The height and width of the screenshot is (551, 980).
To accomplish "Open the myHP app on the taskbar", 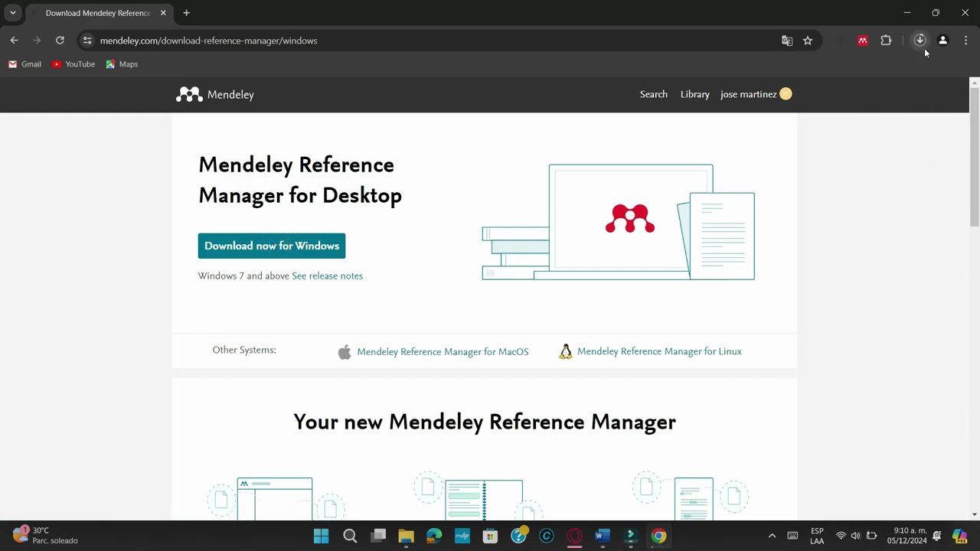I will coord(462,536).
